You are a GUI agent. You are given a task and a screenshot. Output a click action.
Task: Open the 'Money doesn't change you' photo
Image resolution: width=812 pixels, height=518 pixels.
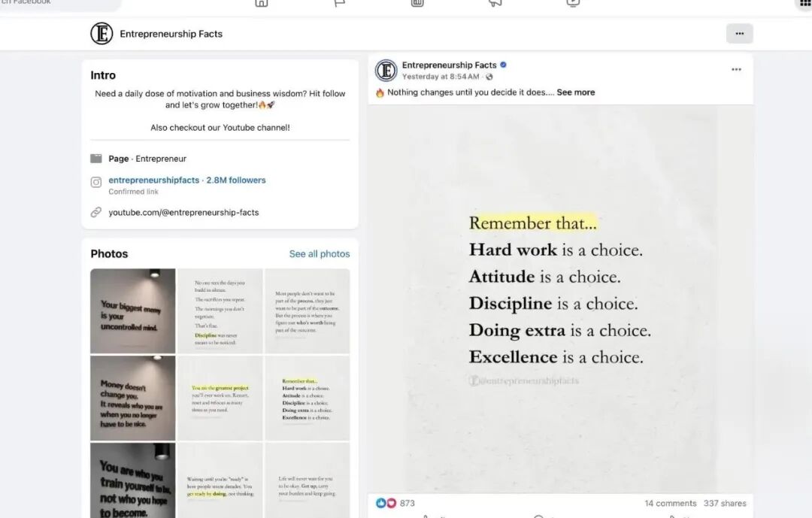coord(133,398)
